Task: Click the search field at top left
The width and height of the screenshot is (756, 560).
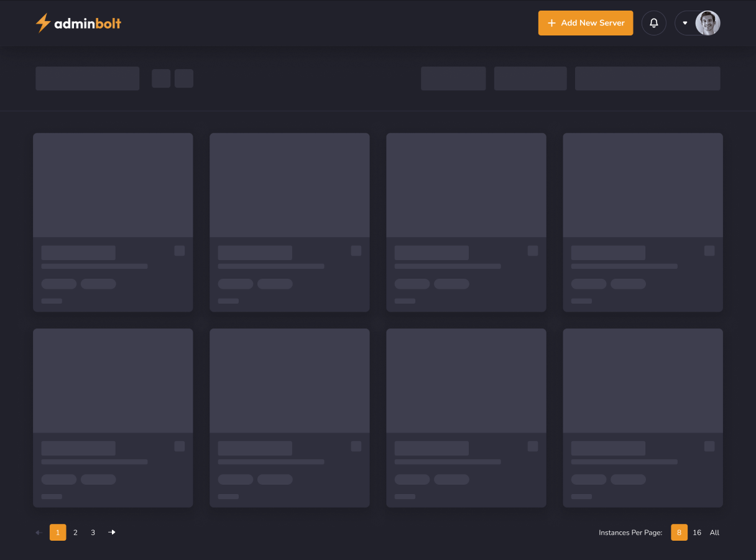Action: click(x=87, y=78)
